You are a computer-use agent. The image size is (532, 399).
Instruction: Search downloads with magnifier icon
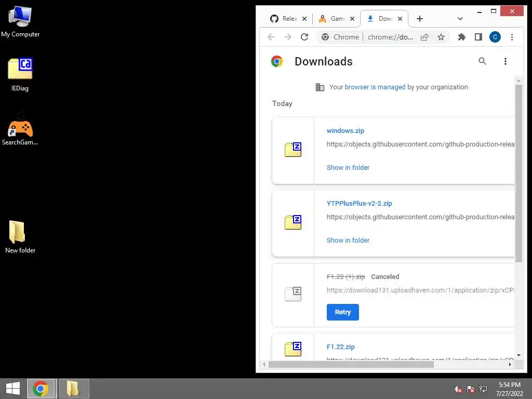pos(482,61)
